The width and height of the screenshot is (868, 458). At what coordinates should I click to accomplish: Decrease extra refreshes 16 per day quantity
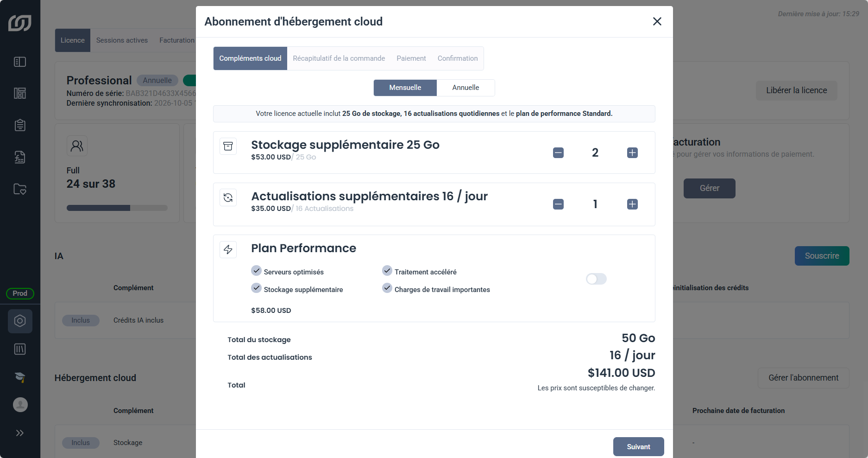click(558, 204)
